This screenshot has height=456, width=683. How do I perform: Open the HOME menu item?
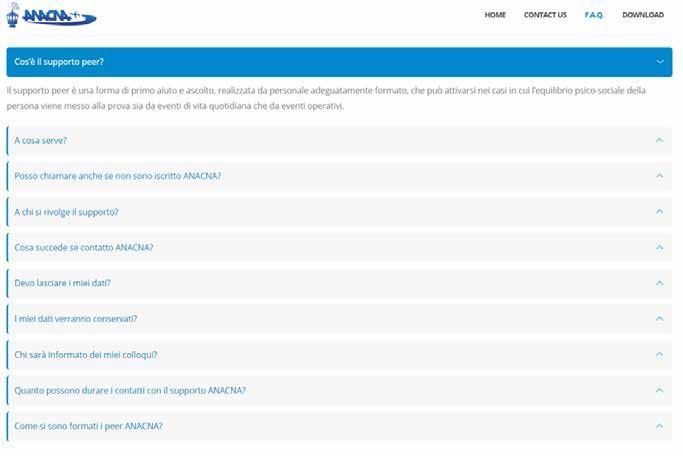click(x=495, y=15)
